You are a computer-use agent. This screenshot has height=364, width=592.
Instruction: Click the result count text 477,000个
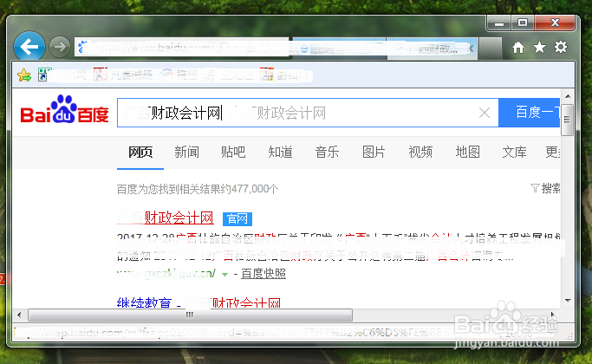(255, 189)
